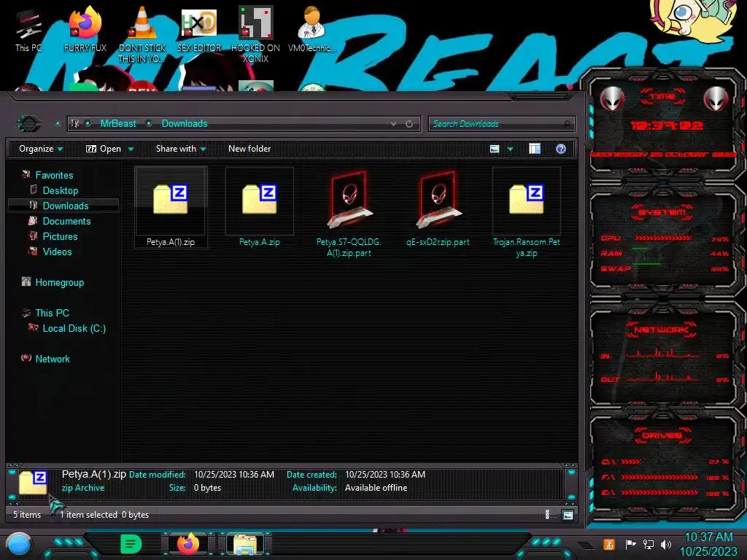Open the This PC desktop icon
This screenshot has height=560, width=747.
pyautogui.click(x=28, y=31)
